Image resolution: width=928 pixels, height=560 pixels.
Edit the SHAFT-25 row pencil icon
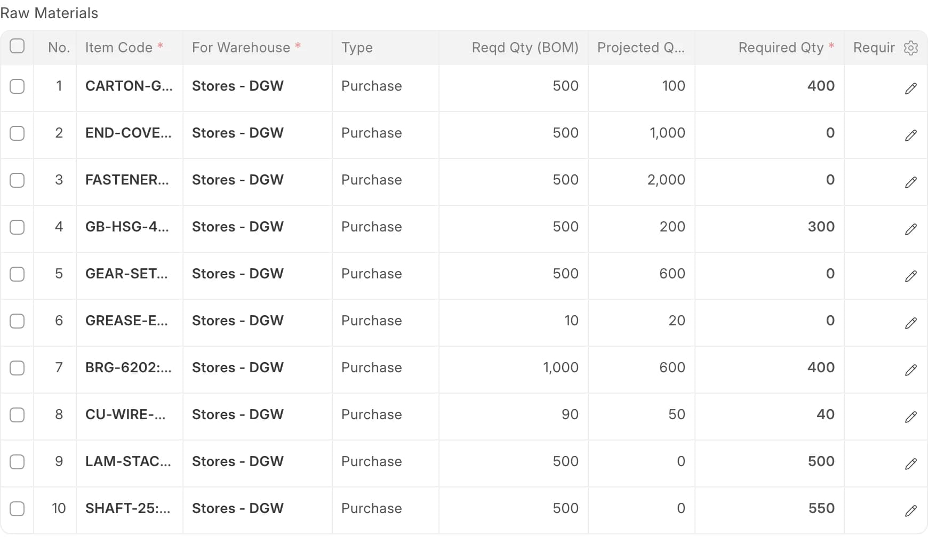911,511
